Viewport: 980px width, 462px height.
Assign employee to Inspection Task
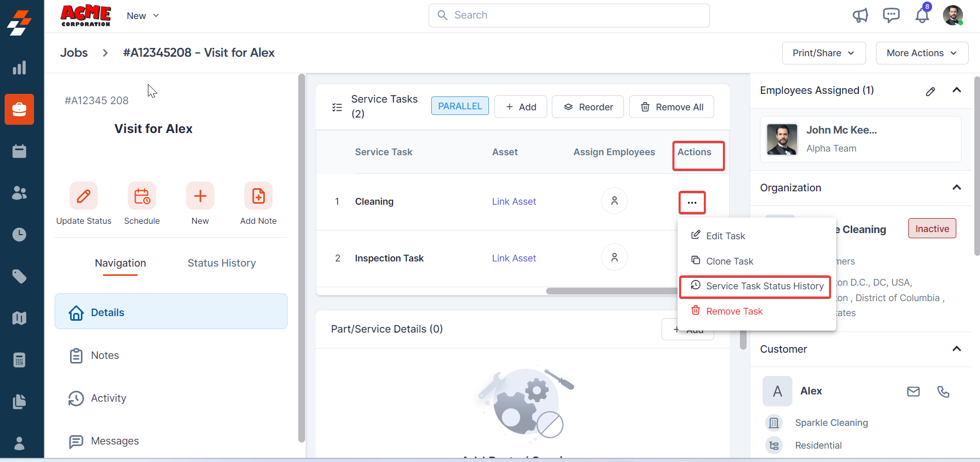tap(614, 257)
